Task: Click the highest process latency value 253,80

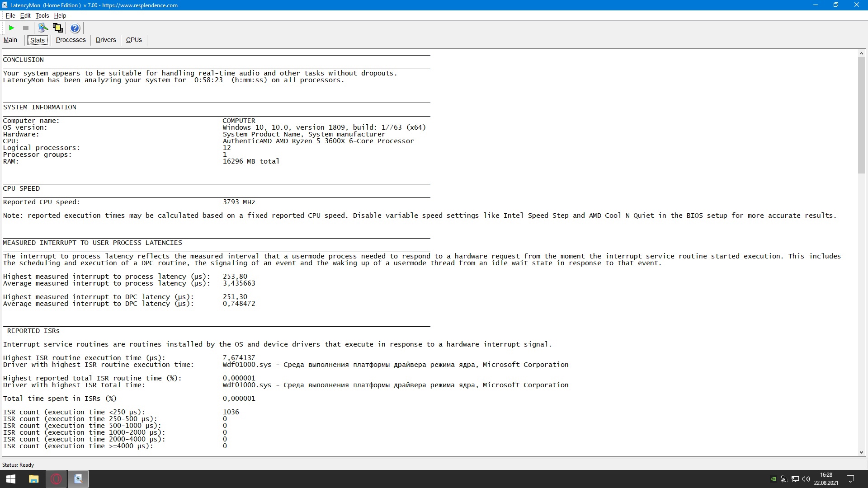Action: (x=235, y=277)
